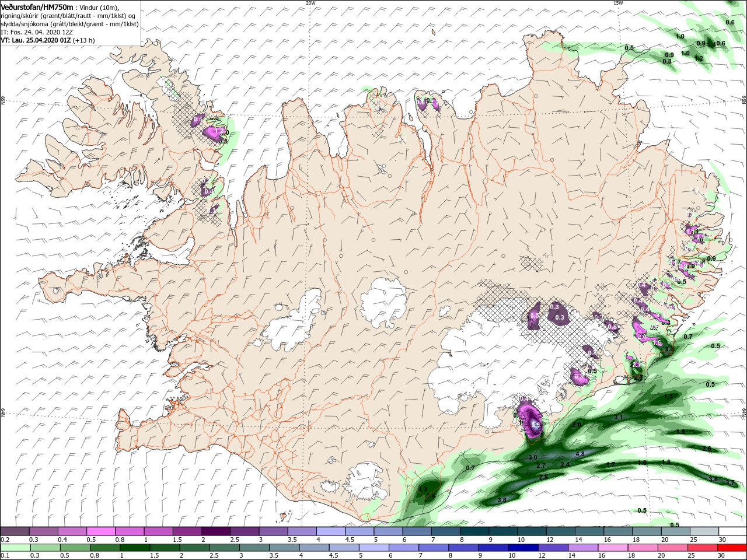Select upper legend swatch between 0.2 and 0.3
The image size is (747, 560).
15,531
